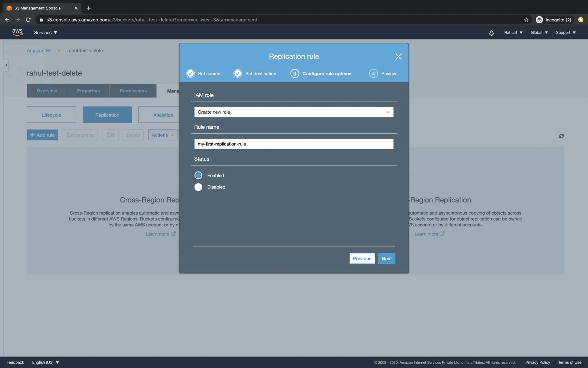The image size is (588, 368).
Task: Click the Set source completed checkmark
Action: tap(190, 73)
